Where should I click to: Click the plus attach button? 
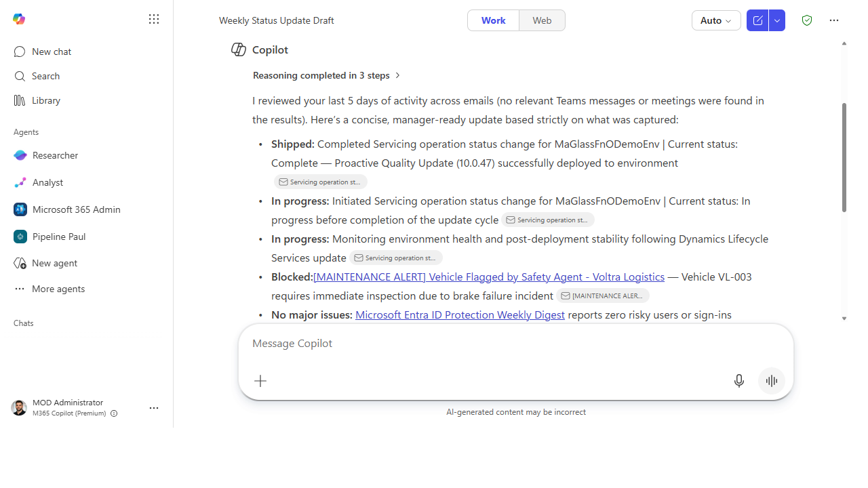[x=260, y=381]
